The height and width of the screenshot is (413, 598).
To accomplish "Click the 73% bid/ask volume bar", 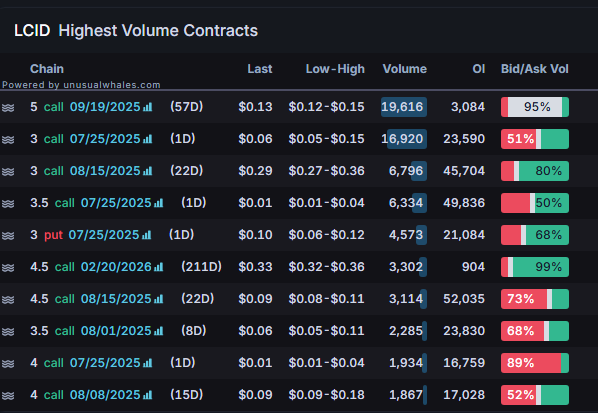I will (535, 299).
